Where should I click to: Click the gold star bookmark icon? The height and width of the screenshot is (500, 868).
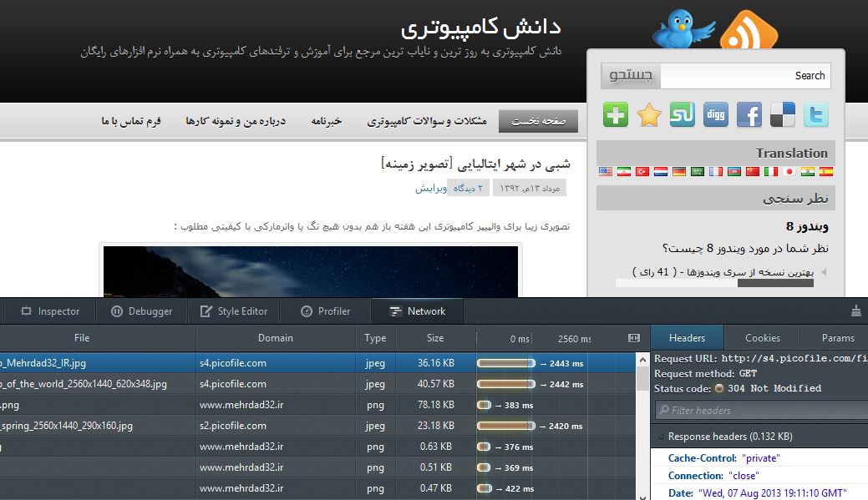click(x=649, y=114)
